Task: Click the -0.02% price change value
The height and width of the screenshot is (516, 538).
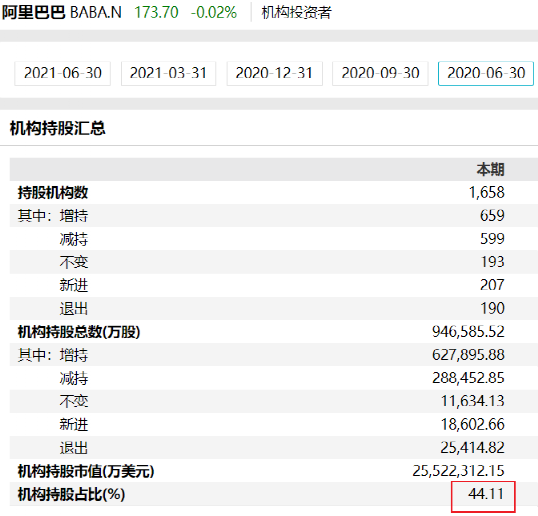Action: click(x=214, y=13)
